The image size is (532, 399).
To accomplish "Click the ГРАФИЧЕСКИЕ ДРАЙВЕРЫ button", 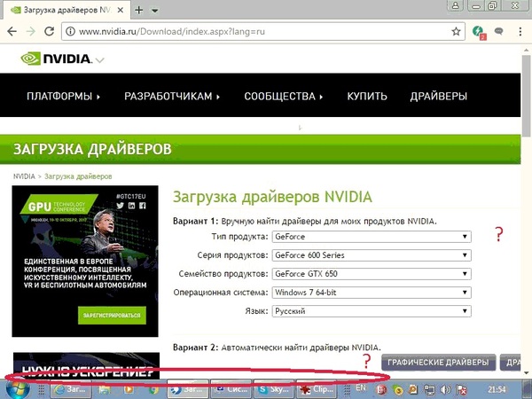I will pyautogui.click(x=438, y=362).
